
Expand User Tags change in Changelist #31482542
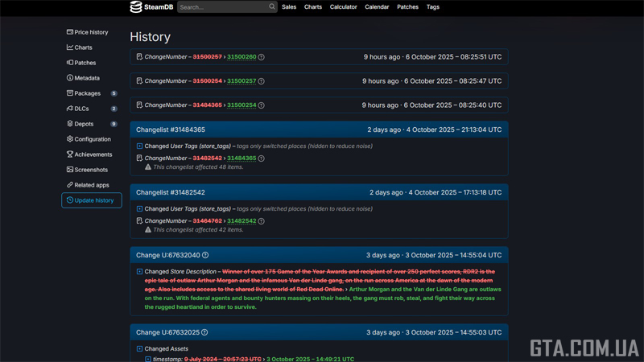[x=139, y=209]
